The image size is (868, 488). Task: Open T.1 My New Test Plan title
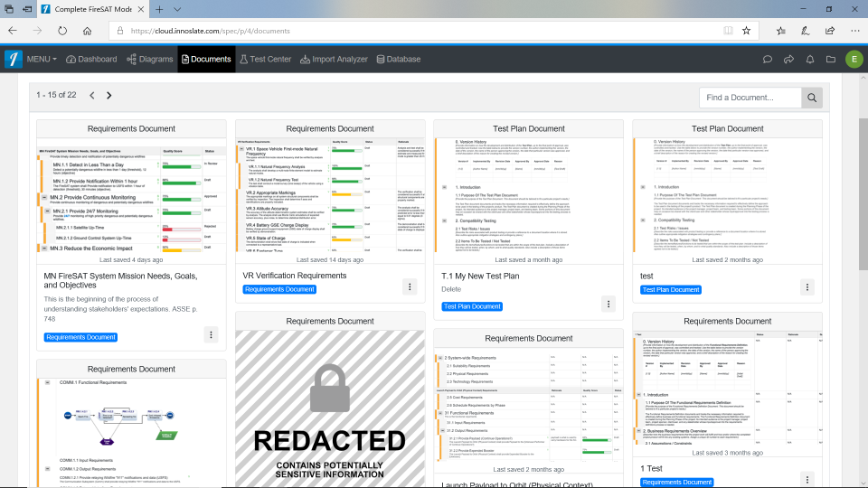480,276
